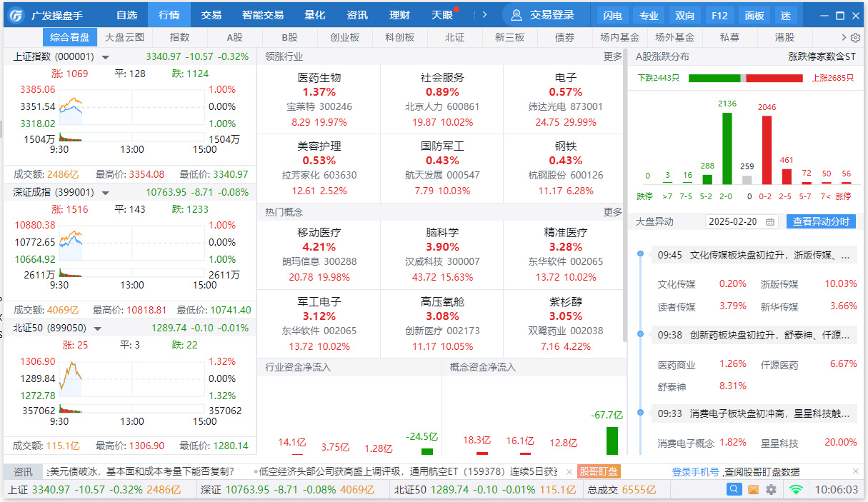Toggle 双向 dual-direction mode
The height and width of the screenshot is (502, 868).
pos(685,14)
